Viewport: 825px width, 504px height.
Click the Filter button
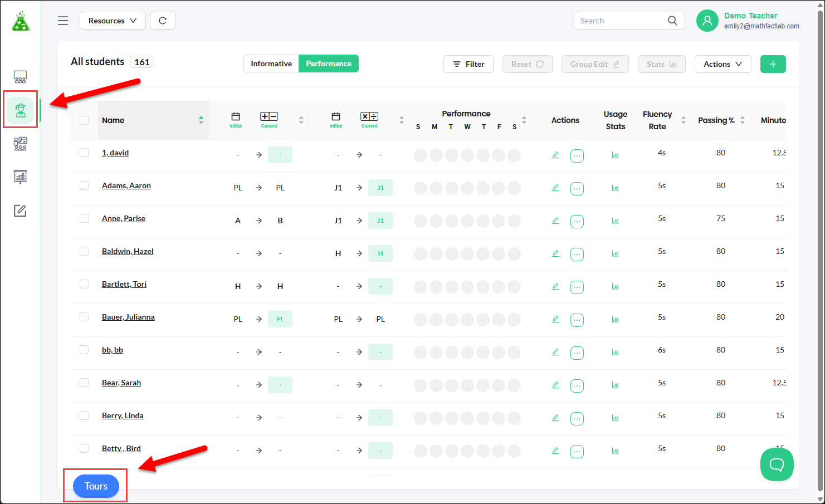click(x=468, y=64)
